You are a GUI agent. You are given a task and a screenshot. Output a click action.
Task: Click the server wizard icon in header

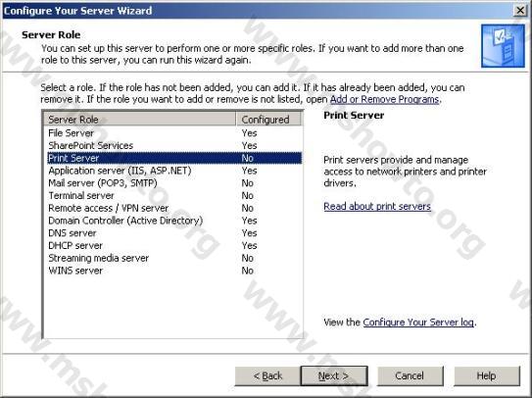point(503,46)
